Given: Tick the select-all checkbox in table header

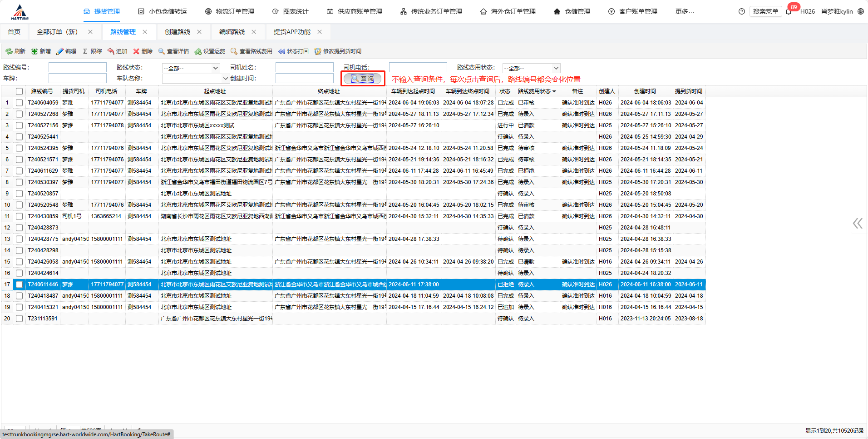Looking at the screenshot, I should [19, 91].
